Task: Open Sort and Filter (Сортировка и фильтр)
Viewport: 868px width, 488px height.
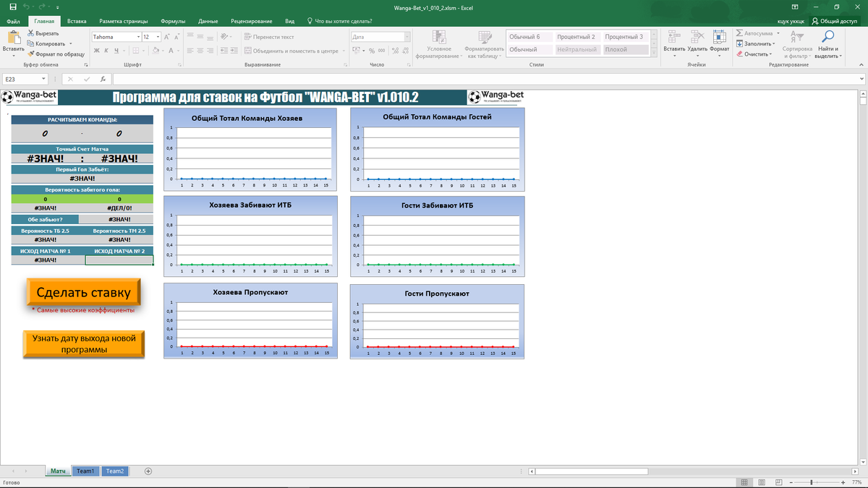Action: coord(798,45)
